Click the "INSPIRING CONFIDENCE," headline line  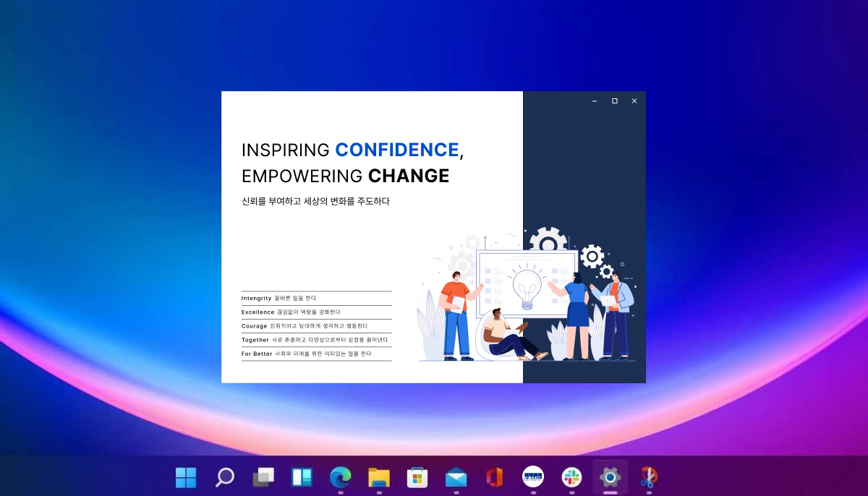tap(352, 150)
